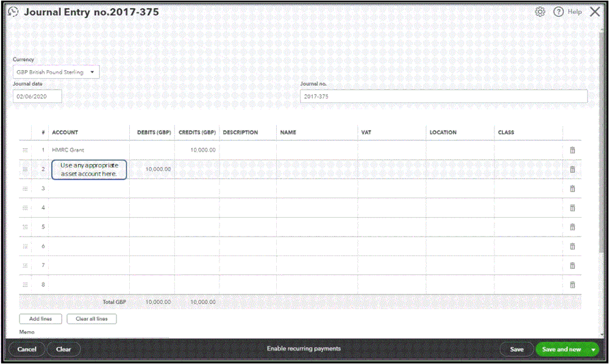The image size is (609, 364).
Task: Open the settings gear icon
Action: (540, 12)
